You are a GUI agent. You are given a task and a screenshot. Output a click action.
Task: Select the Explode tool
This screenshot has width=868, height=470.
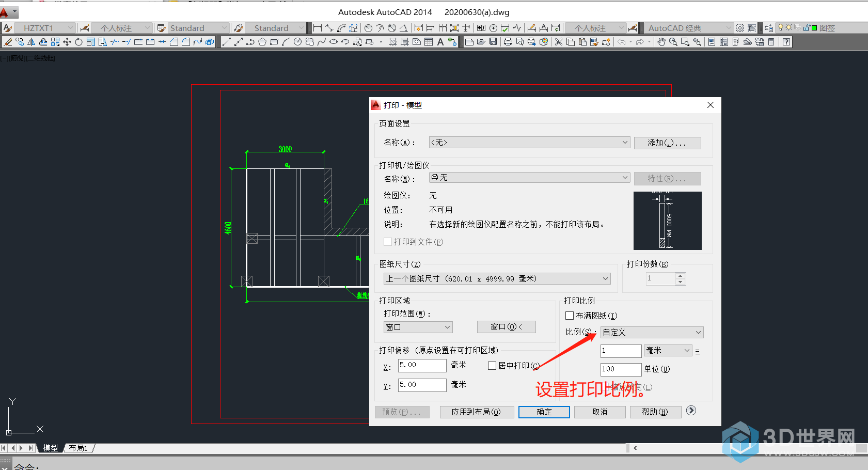tap(210, 42)
